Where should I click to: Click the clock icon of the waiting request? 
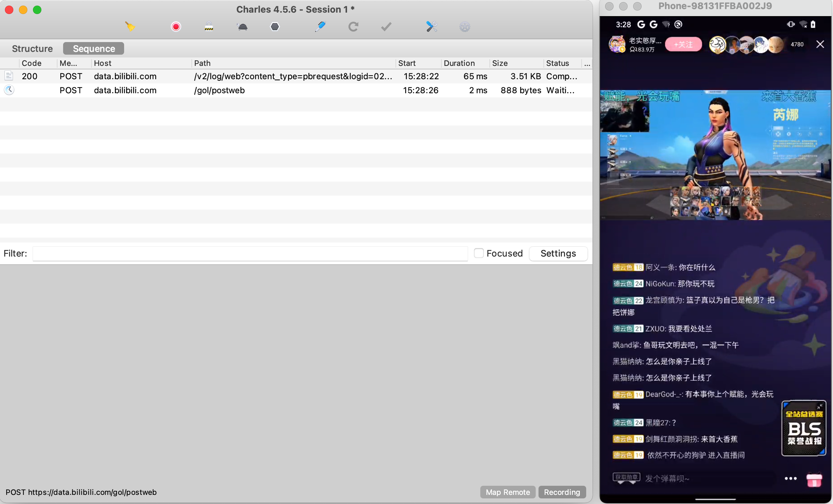9,90
